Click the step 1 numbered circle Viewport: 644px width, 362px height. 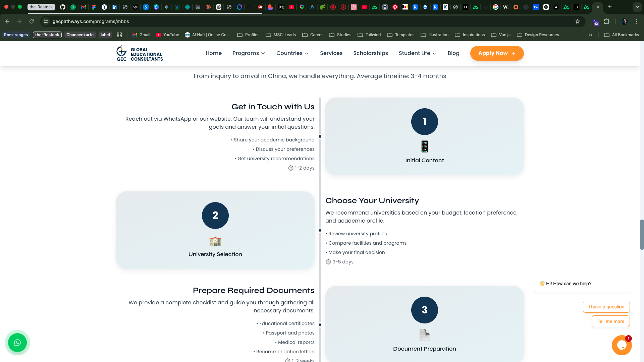[x=424, y=122]
